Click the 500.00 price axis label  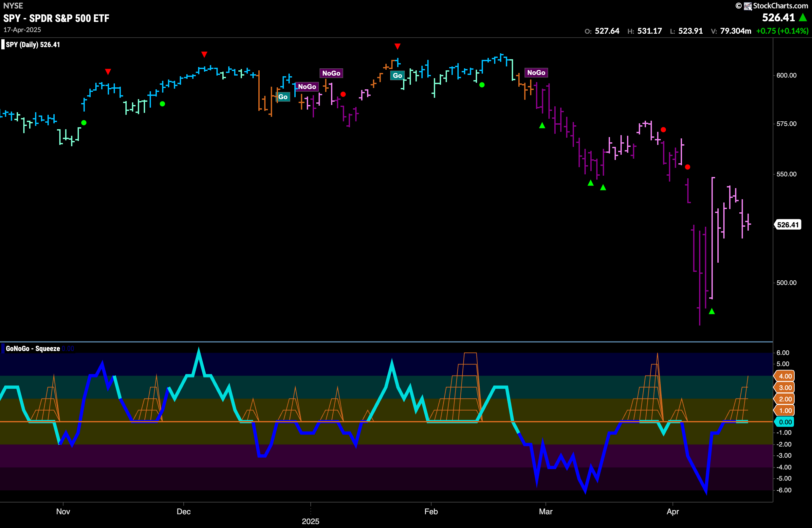click(786, 283)
